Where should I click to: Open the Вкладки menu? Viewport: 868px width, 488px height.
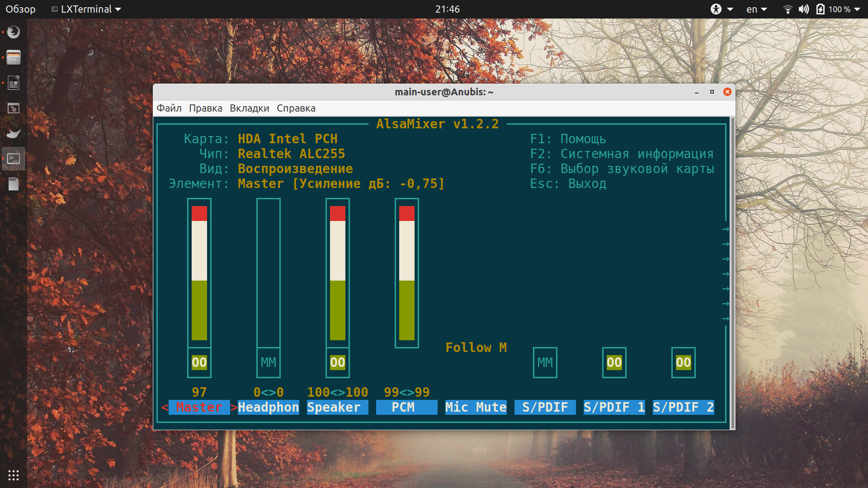250,108
